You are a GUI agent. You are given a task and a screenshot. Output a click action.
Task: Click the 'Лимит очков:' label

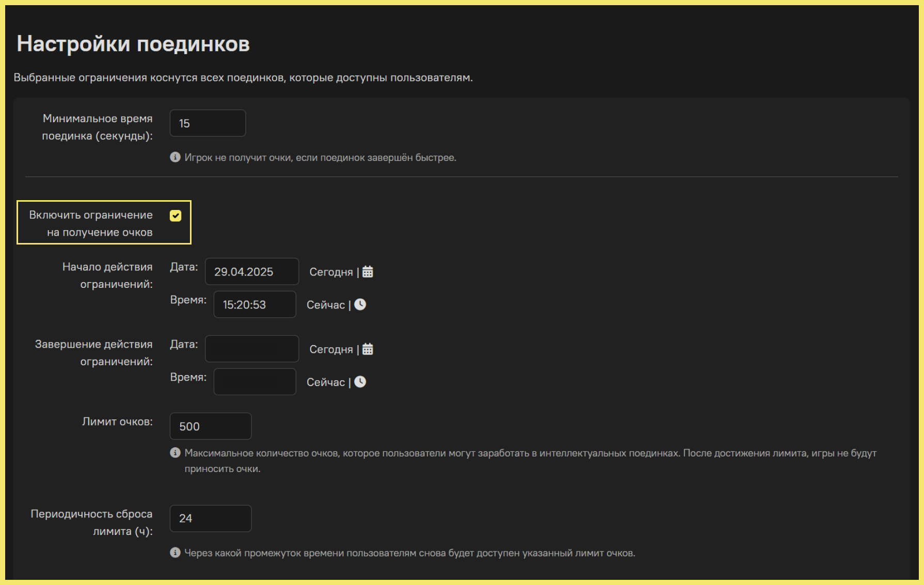click(117, 421)
